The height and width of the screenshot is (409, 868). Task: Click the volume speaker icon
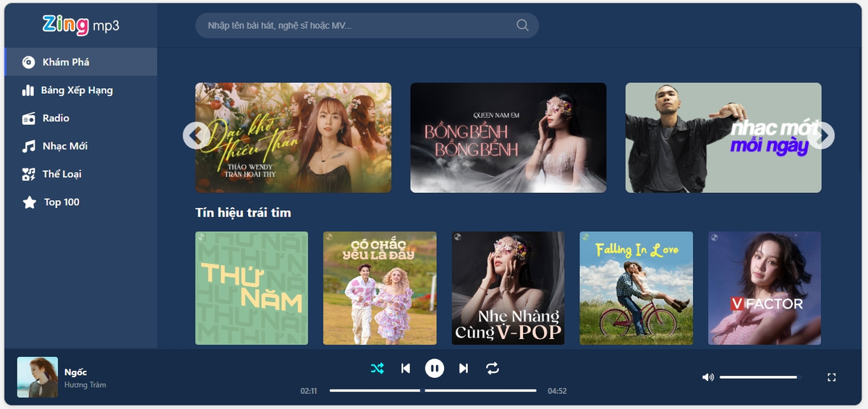point(707,377)
